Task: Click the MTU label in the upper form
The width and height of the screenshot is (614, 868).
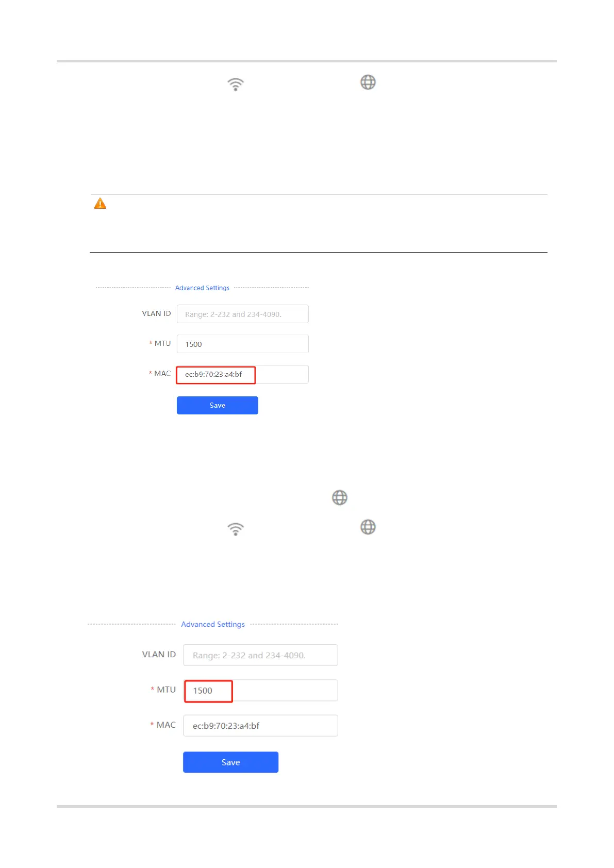Action: 162,343
